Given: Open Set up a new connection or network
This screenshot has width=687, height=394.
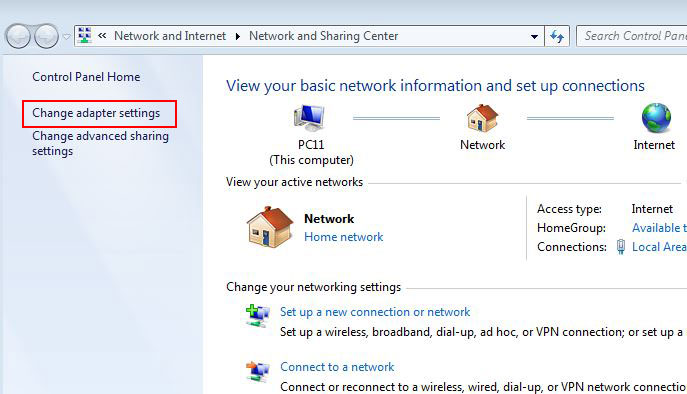Looking at the screenshot, I should click(x=375, y=312).
